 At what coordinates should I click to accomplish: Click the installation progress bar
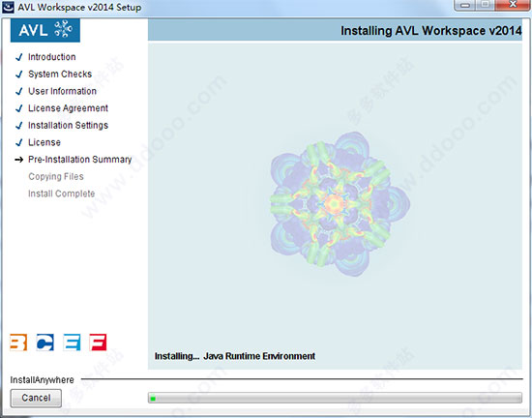[335, 398]
